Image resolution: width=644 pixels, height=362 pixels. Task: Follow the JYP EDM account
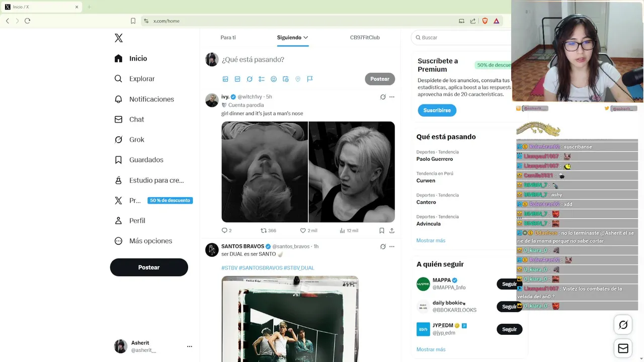pos(509,329)
